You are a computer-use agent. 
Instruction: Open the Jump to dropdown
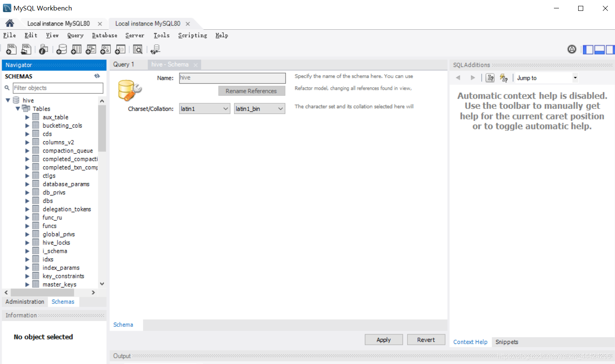(x=547, y=78)
